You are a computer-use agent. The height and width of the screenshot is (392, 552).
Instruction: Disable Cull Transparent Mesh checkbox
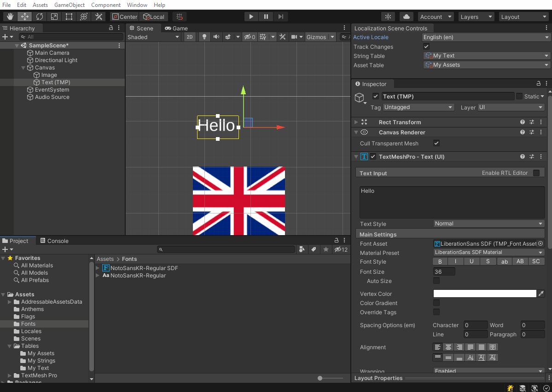click(436, 144)
